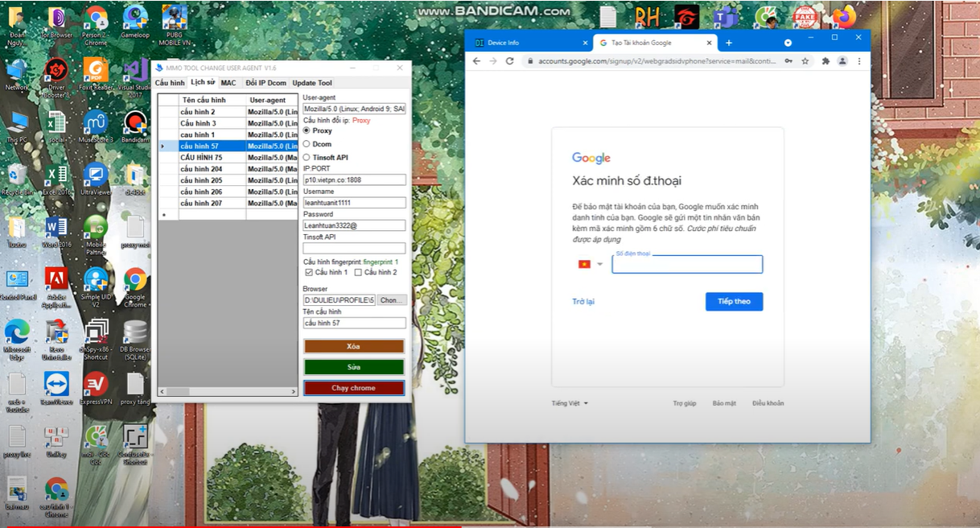This screenshot has height=528, width=980.
Task: Open the Tiếng Việt language dropdown
Action: [569, 403]
